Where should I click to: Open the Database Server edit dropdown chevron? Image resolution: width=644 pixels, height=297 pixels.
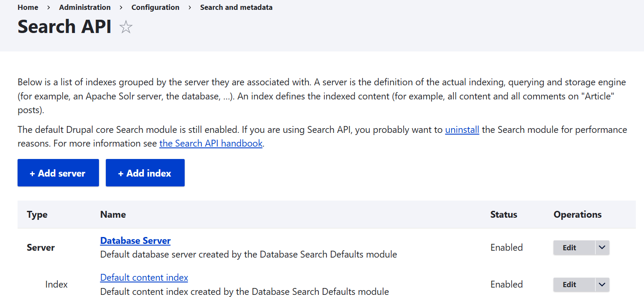(602, 247)
